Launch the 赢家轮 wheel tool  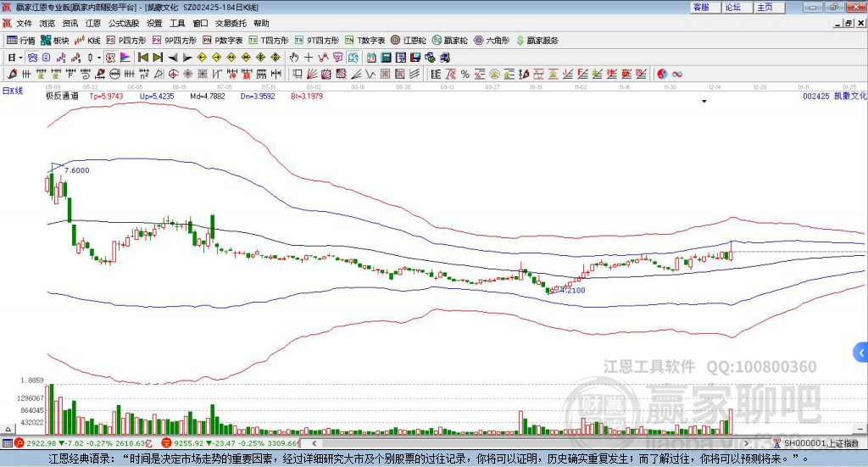(450, 41)
